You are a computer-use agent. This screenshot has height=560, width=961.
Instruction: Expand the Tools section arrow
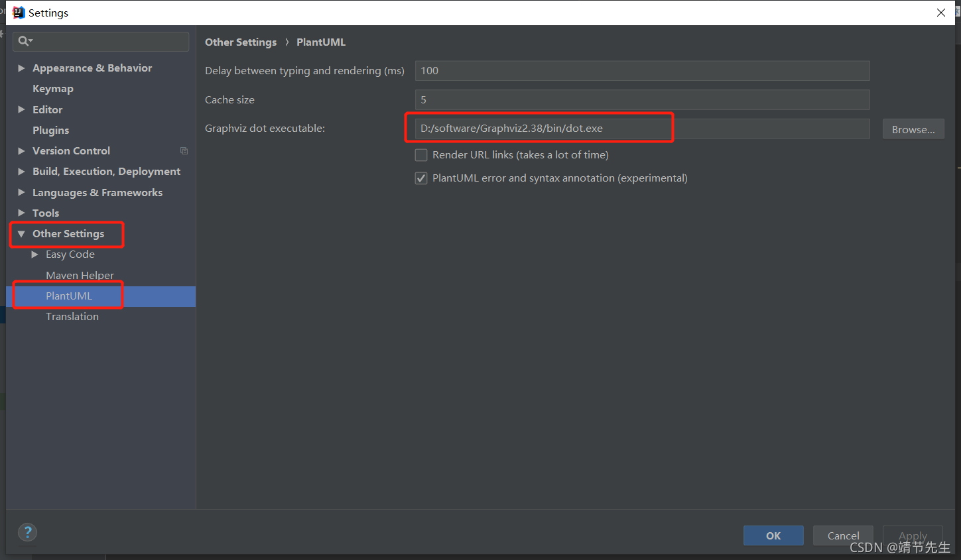pos(21,213)
